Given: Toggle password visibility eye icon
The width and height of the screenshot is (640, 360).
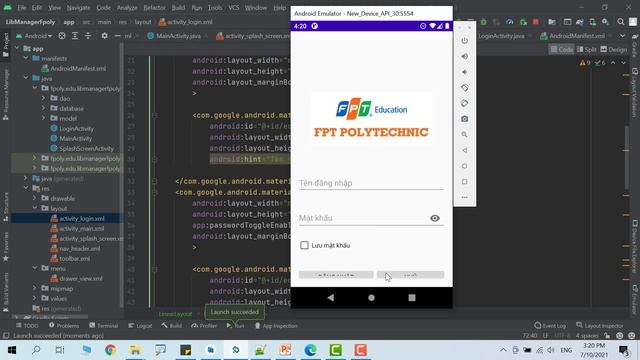Looking at the screenshot, I should click(x=435, y=218).
